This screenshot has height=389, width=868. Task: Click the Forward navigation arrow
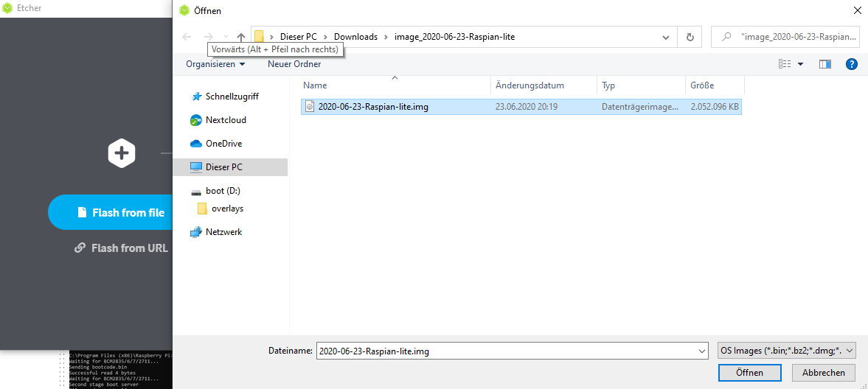[x=209, y=37]
